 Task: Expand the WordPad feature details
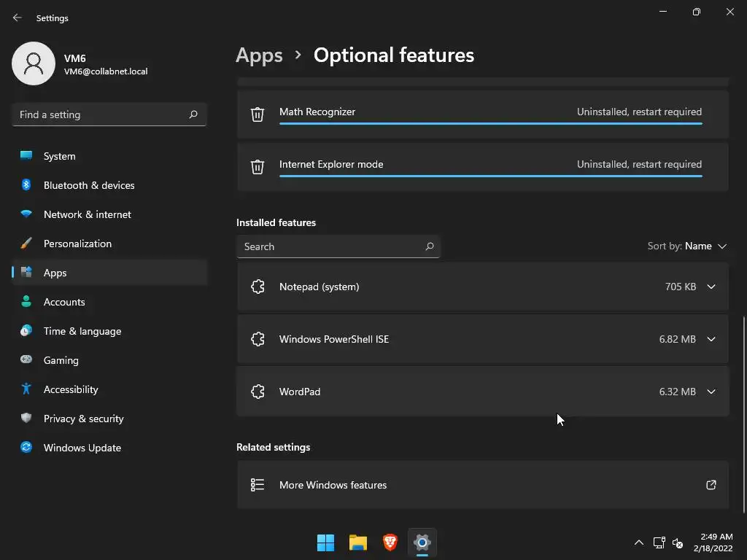711,392
